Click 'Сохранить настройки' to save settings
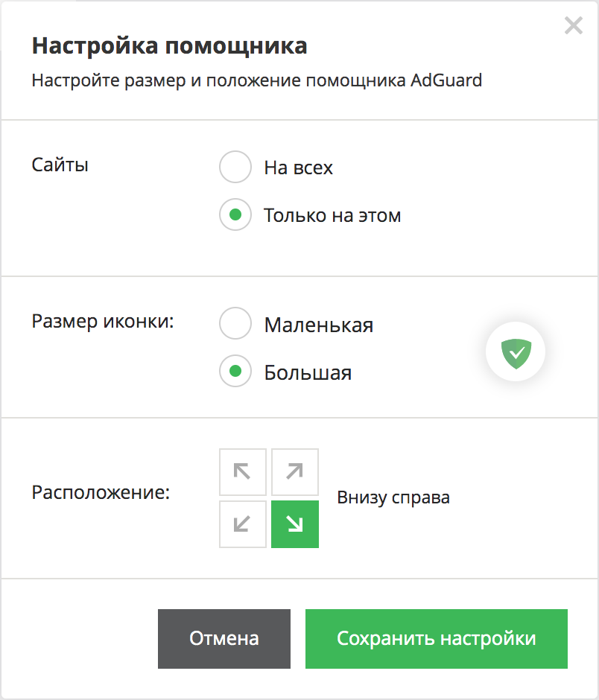This screenshot has width=599, height=700. [437, 639]
